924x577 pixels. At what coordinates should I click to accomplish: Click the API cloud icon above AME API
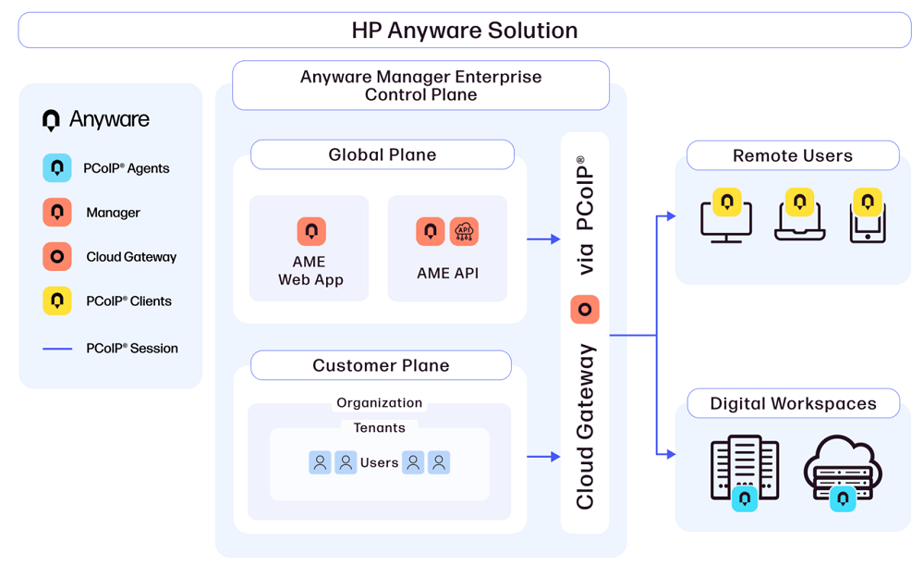coord(465,231)
